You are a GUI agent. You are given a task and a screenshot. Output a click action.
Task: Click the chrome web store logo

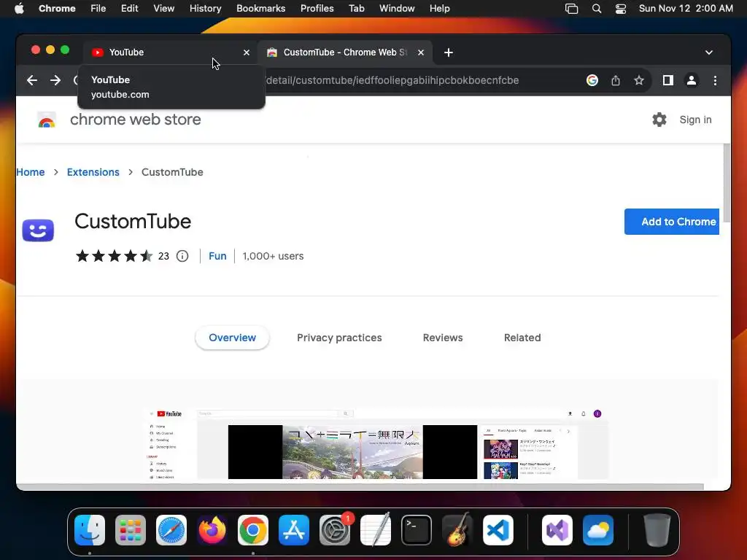point(47,120)
